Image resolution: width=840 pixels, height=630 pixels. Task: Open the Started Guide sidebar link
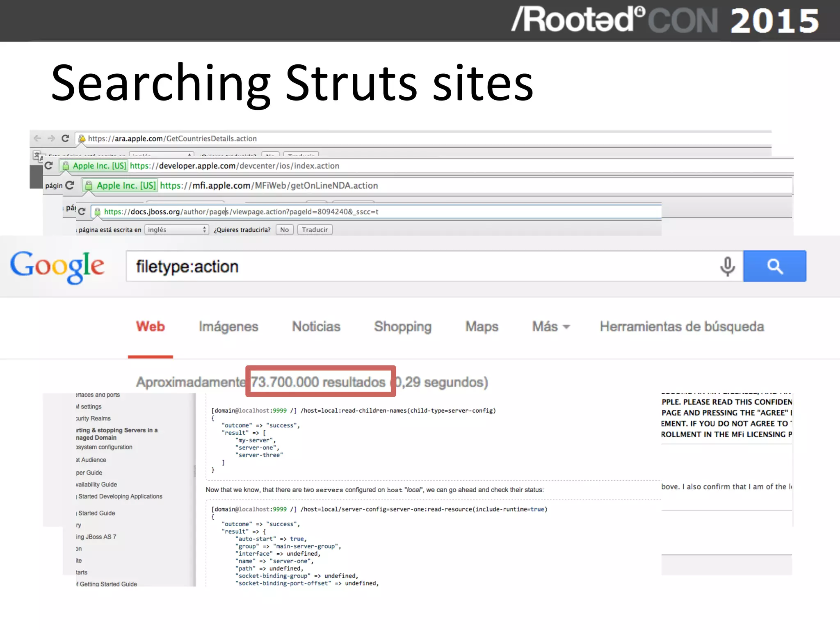coord(96,513)
